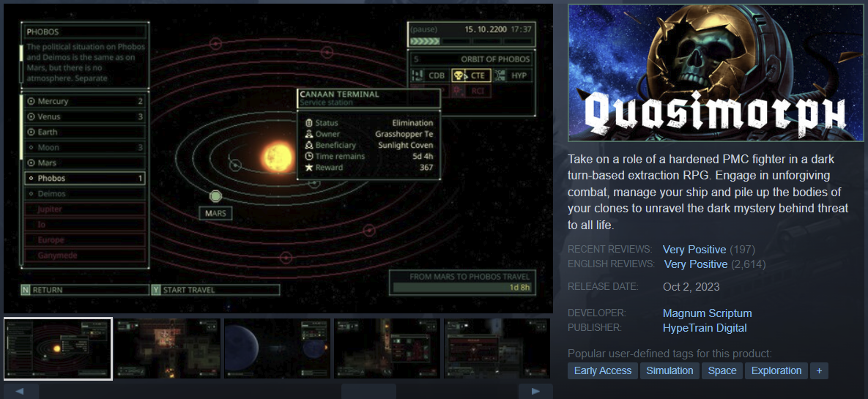Image resolution: width=868 pixels, height=399 pixels.
Task: Click the ORBIT OF PHOBOS header
Action: (495, 59)
